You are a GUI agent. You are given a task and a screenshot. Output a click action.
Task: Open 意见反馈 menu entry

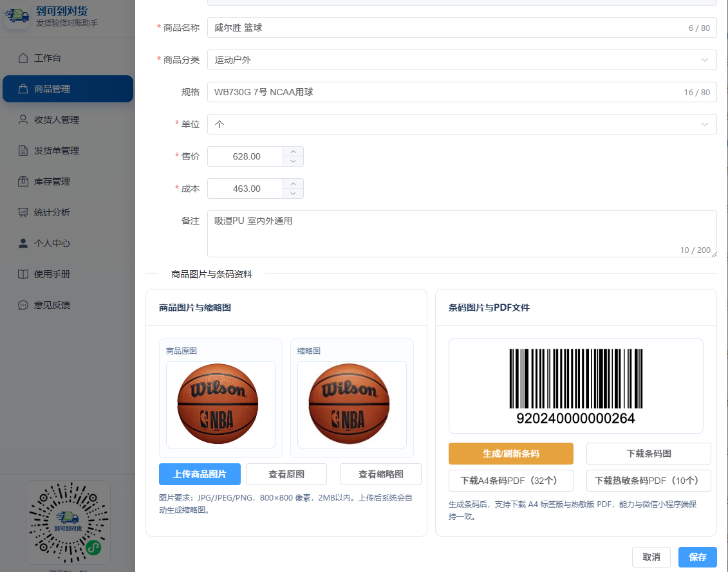[68, 305]
